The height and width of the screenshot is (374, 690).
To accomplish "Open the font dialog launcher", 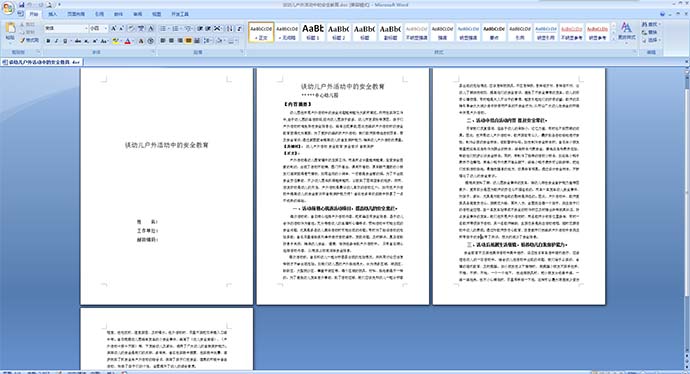I will pyautogui.click(x=154, y=52).
